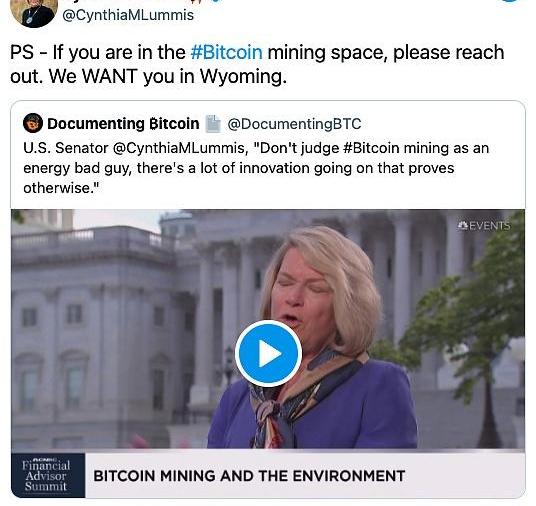Click the partial blue icon at top-right corner

[516, 1]
